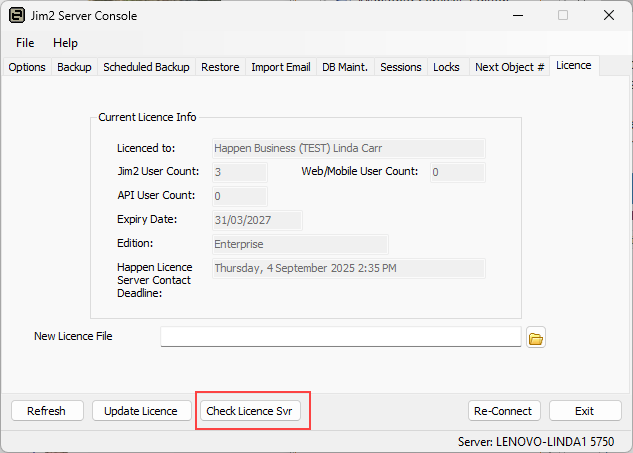
Task: Click the Edition field showing Enterprise
Action: [x=300, y=244]
